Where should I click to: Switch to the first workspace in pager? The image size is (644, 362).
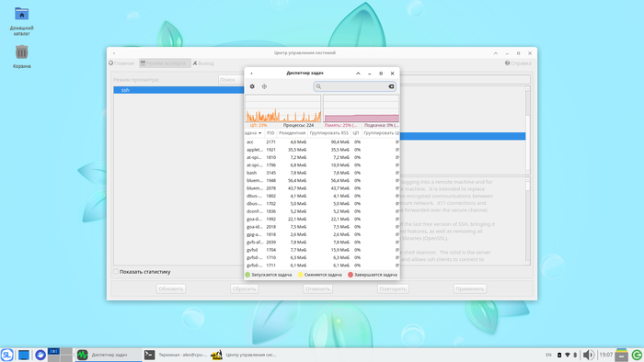pyautogui.click(x=53, y=351)
